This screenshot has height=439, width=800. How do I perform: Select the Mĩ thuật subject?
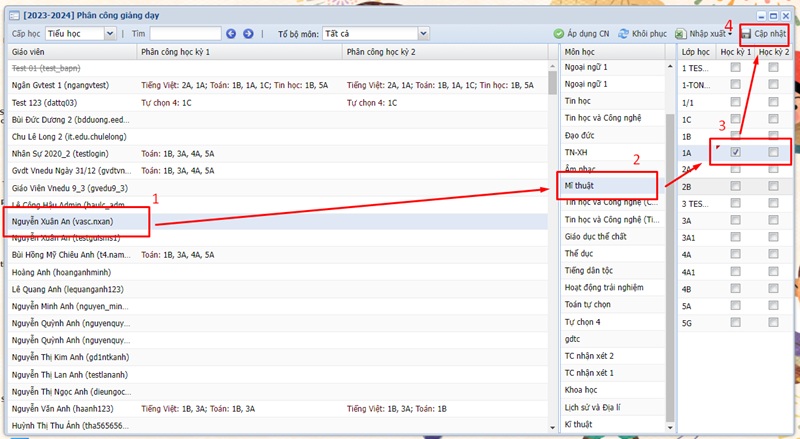579,186
